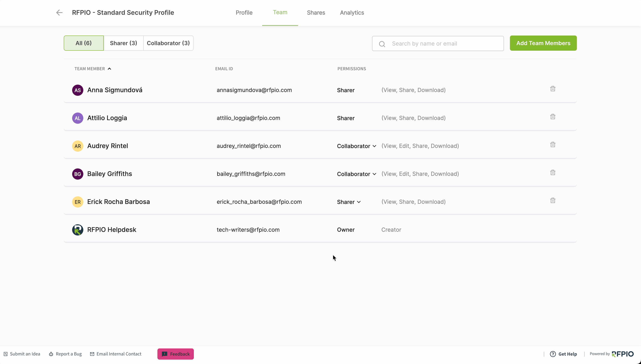Viewport: 641px width, 364px height.
Task: Sort by Team Member using the arrow
Action: 109,69
